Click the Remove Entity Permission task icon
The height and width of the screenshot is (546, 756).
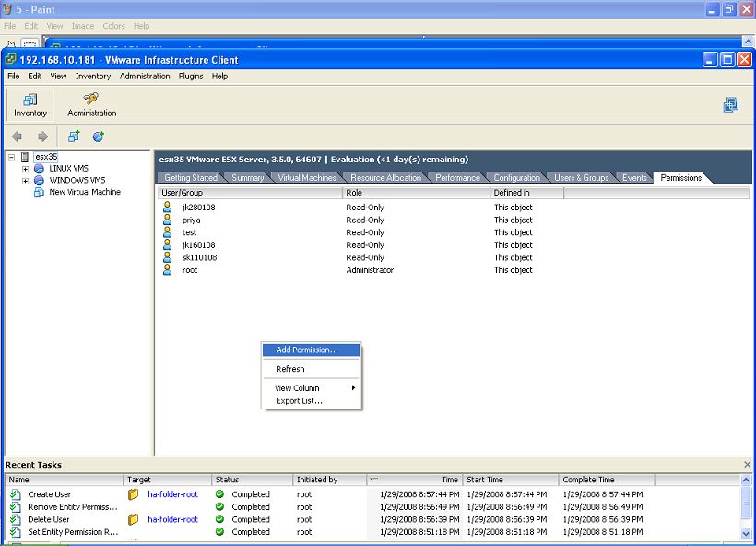[x=16, y=507]
